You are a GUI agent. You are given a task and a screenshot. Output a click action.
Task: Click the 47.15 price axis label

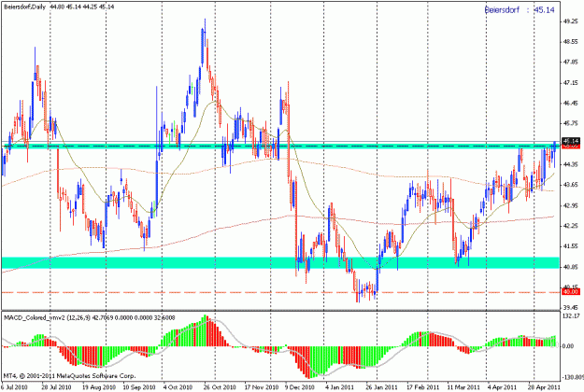tap(571, 82)
